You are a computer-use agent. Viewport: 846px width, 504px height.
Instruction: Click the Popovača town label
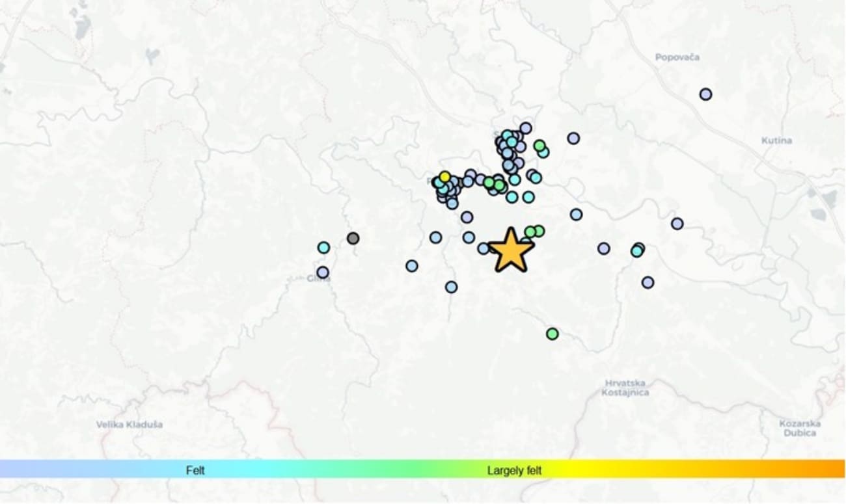(677, 57)
